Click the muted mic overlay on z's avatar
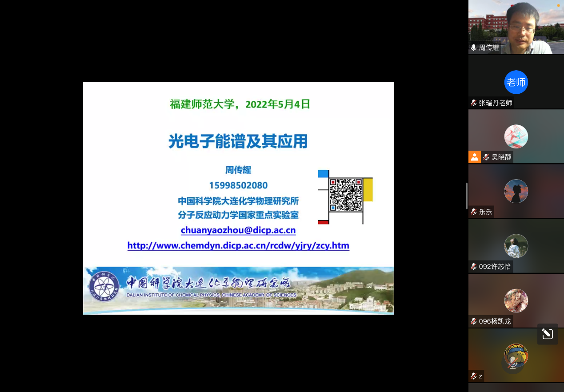The height and width of the screenshot is (392, 564). (512, 364)
